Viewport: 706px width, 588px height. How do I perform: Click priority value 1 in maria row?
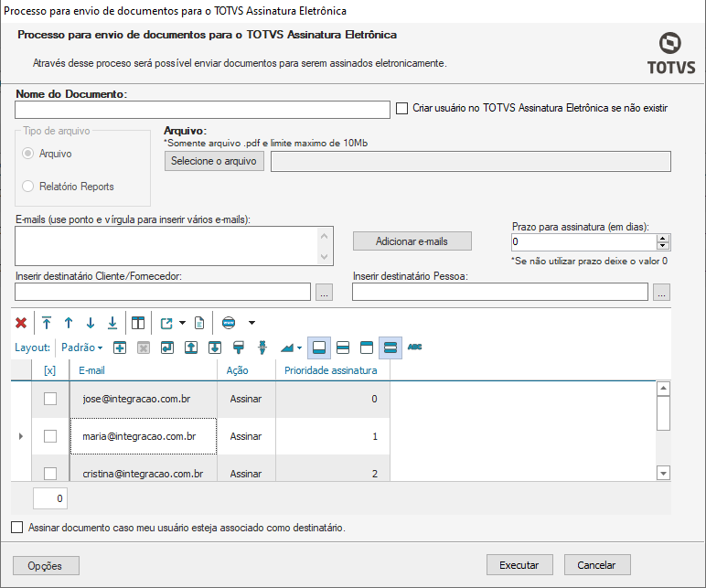click(x=333, y=436)
